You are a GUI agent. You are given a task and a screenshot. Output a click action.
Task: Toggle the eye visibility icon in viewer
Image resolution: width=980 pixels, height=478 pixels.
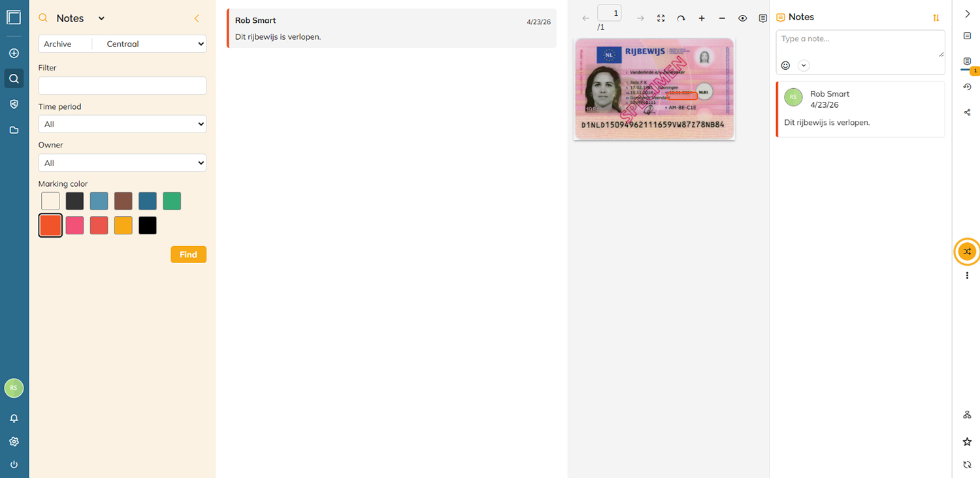coord(742,18)
